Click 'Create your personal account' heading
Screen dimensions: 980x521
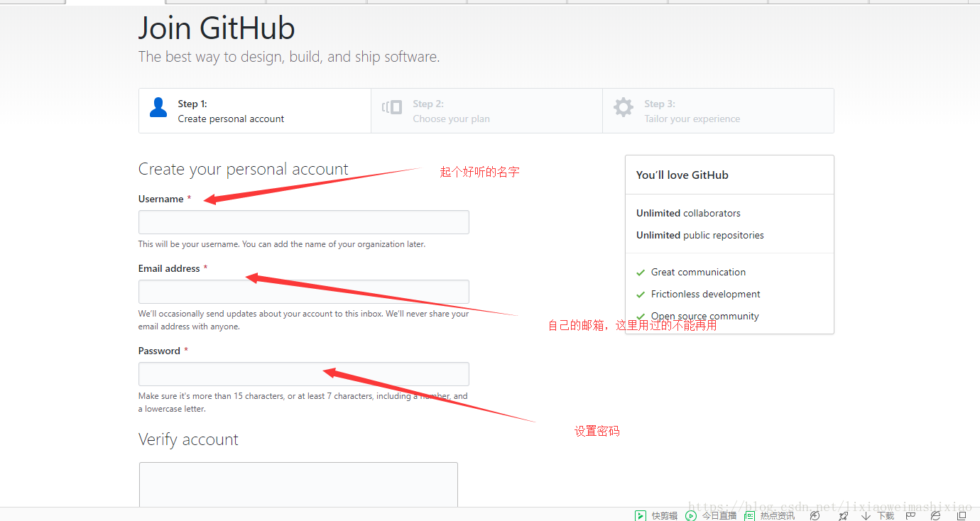coord(243,169)
